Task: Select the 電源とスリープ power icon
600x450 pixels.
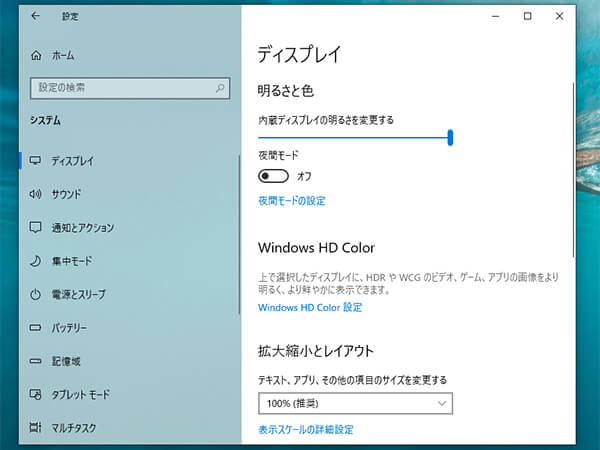Action: pyautogui.click(x=35, y=294)
